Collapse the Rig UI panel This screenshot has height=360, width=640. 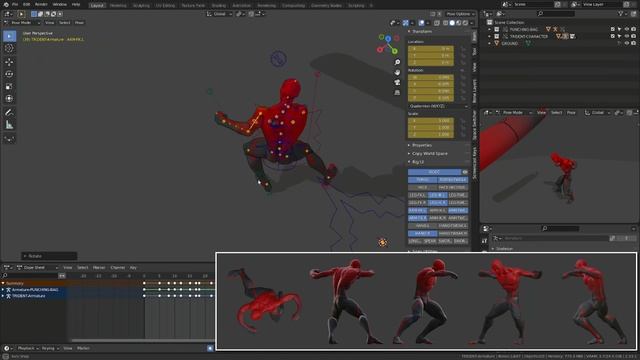pyautogui.click(x=418, y=162)
